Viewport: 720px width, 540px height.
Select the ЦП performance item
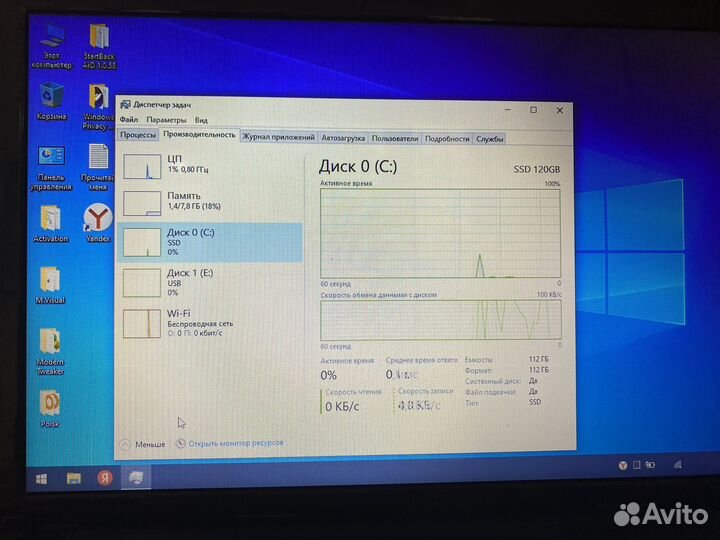(x=211, y=165)
